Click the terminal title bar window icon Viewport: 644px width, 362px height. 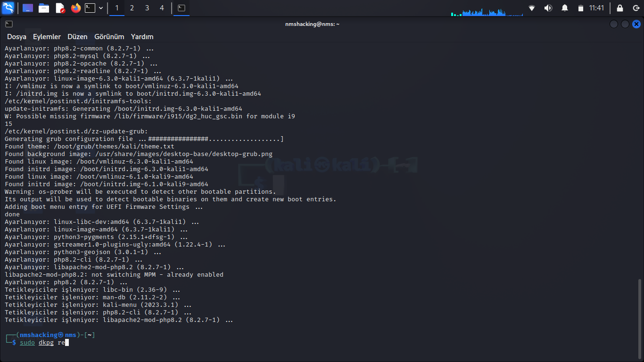[x=9, y=24]
